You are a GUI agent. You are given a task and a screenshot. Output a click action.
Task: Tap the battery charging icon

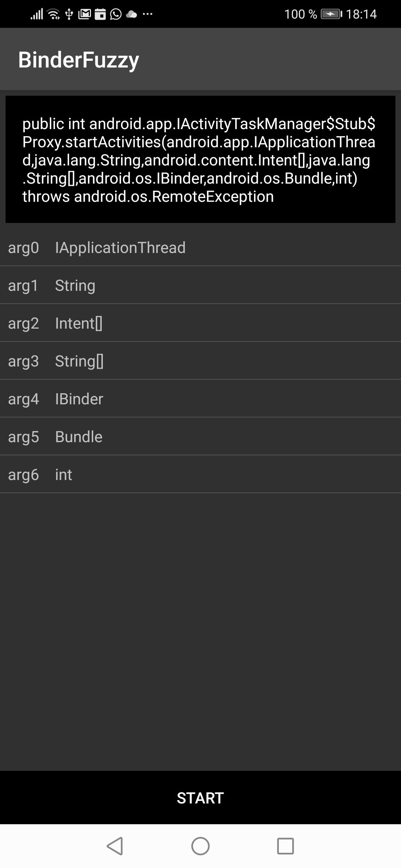tap(331, 14)
